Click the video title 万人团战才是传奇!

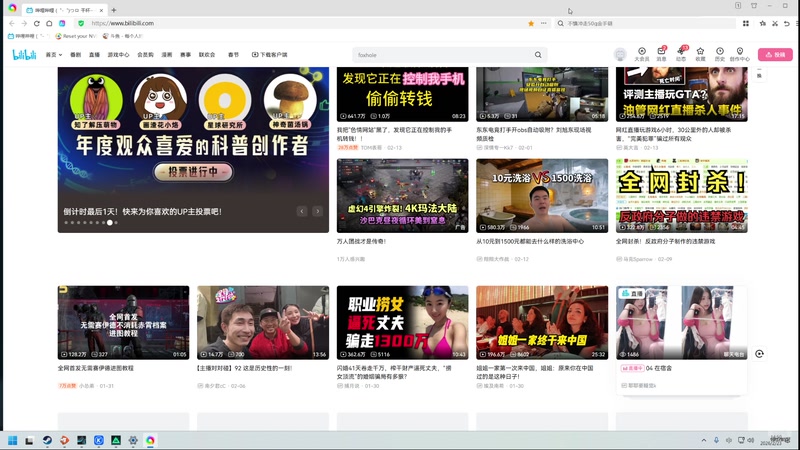pos(361,241)
